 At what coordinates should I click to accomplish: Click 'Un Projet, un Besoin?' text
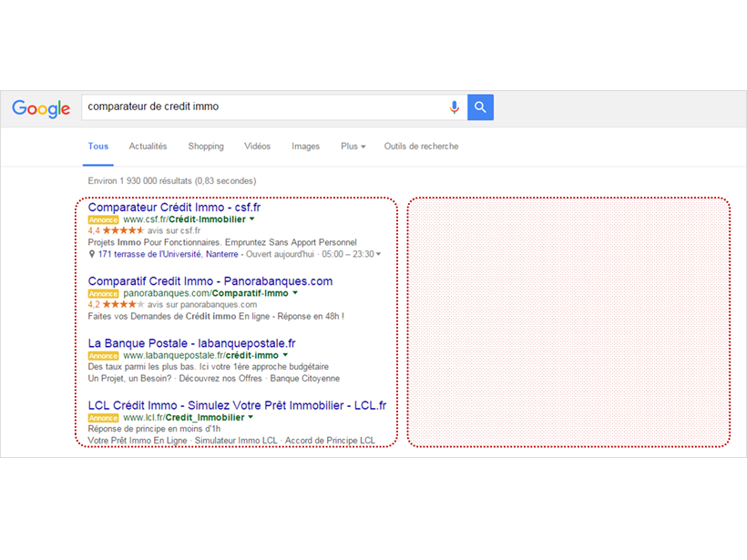pyautogui.click(x=129, y=379)
